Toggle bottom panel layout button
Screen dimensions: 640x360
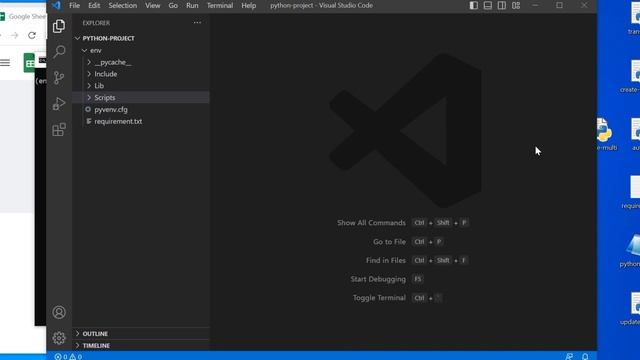(488, 5)
